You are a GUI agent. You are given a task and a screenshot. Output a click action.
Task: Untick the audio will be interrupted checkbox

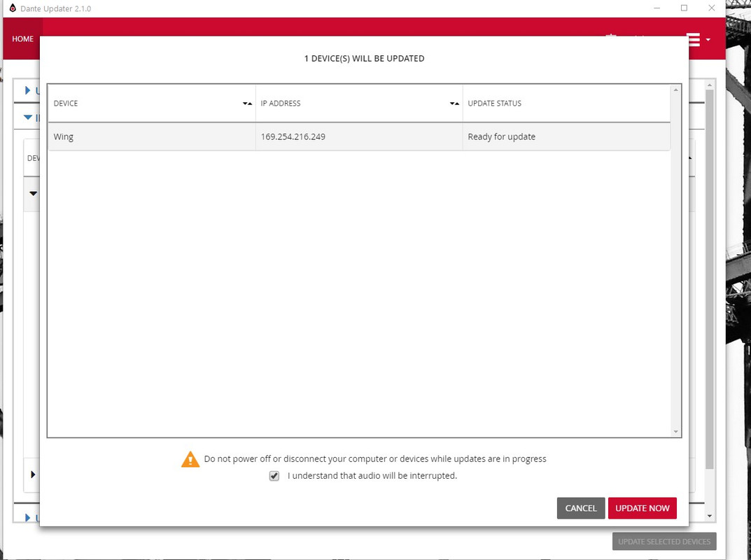point(274,476)
